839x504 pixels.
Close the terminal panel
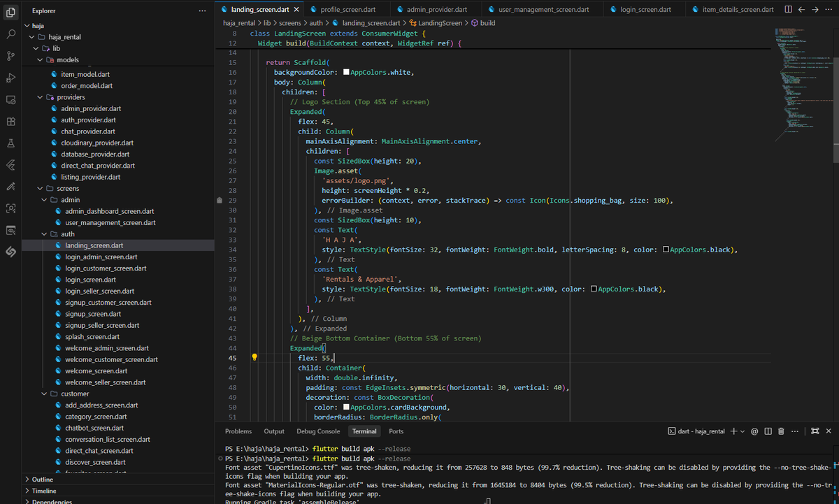(x=829, y=431)
